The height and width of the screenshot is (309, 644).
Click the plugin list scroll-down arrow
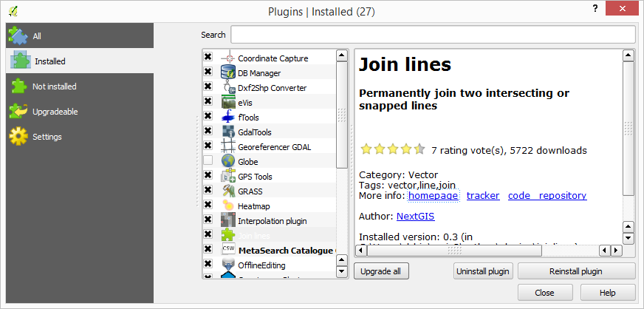(x=342, y=271)
